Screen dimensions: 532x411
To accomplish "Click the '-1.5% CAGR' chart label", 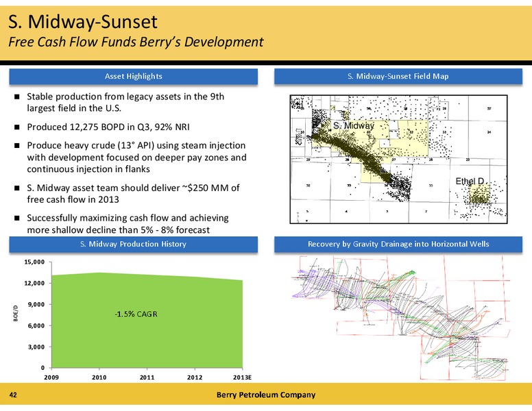I will (x=136, y=314).
